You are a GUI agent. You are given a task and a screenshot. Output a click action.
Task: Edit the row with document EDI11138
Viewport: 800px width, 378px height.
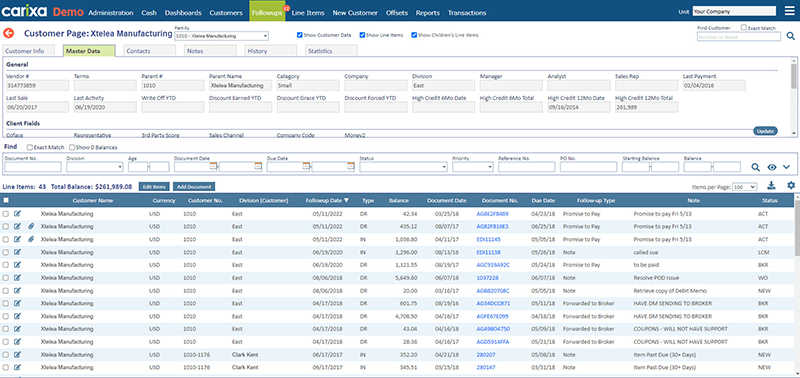pos(18,252)
